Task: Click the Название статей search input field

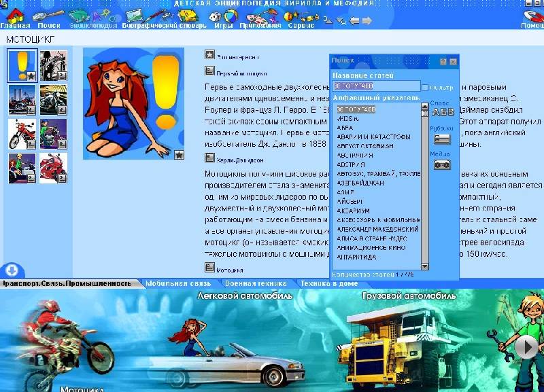Action: tap(376, 86)
